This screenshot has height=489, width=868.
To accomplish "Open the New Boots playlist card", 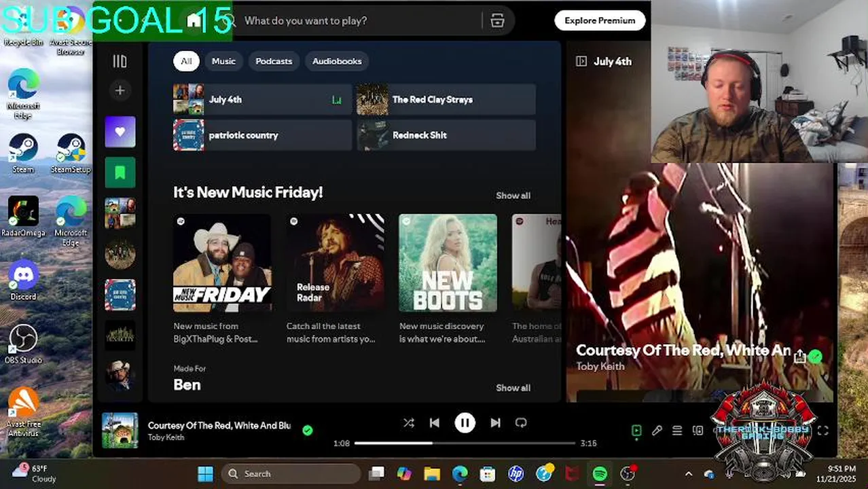I will click(x=448, y=279).
